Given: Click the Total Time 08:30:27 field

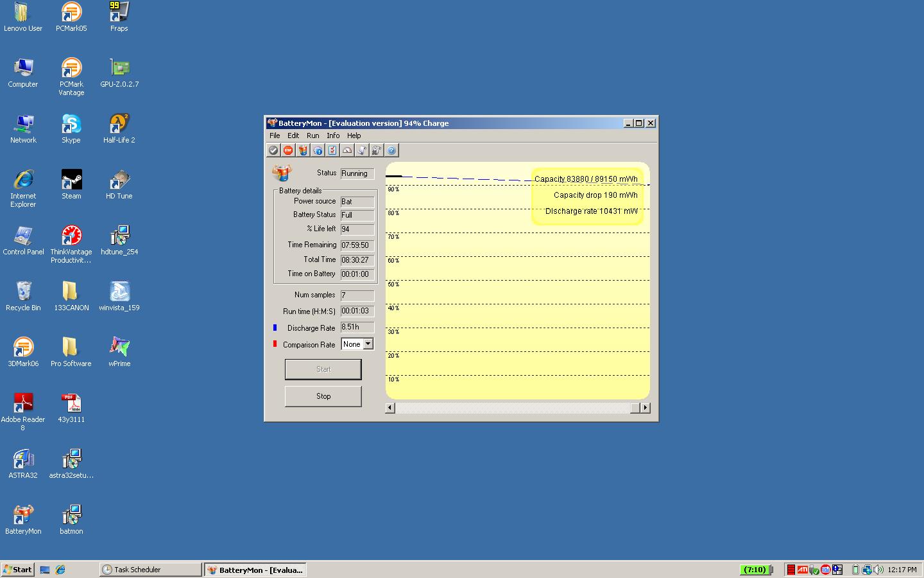Looking at the screenshot, I should 357,260.
